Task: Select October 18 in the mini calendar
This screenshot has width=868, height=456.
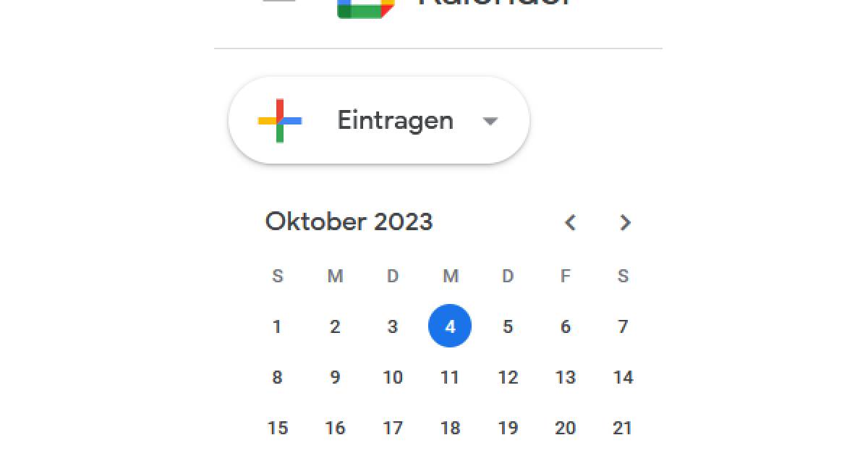Action: 450,428
